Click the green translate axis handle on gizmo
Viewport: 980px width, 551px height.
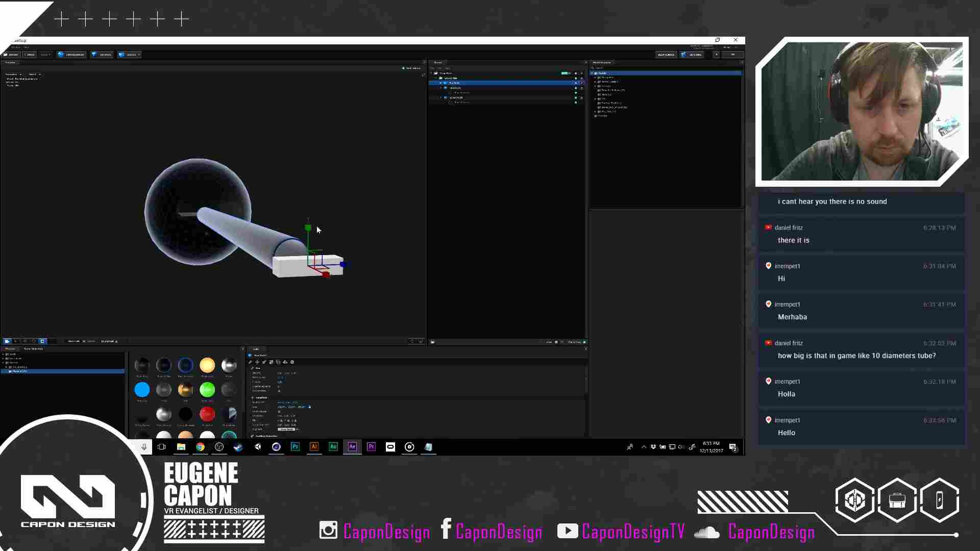pyautogui.click(x=308, y=228)
